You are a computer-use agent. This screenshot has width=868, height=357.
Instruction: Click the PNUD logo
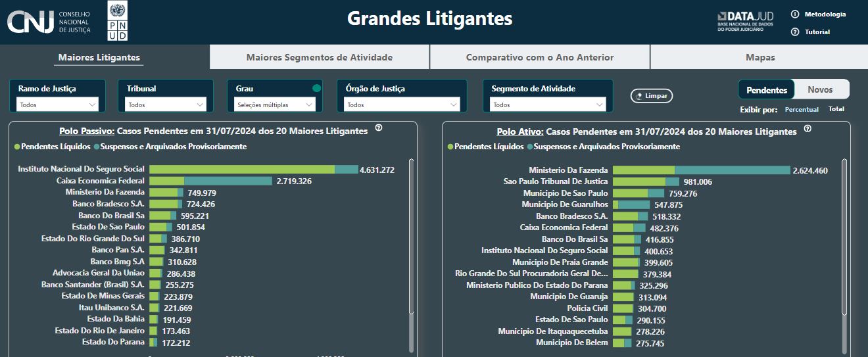118,20
